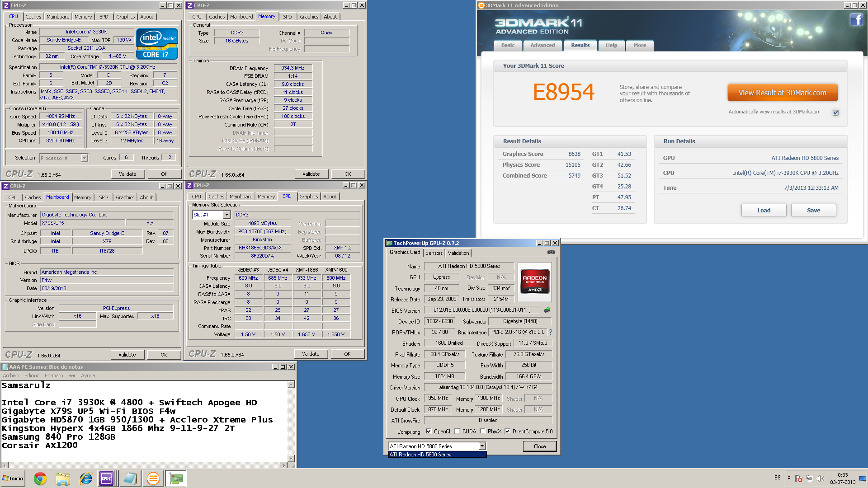The height and width of the screenshot is (488, 868).
Task: Open the Basic tab in 3DMark 11
Action: [508, 45]
